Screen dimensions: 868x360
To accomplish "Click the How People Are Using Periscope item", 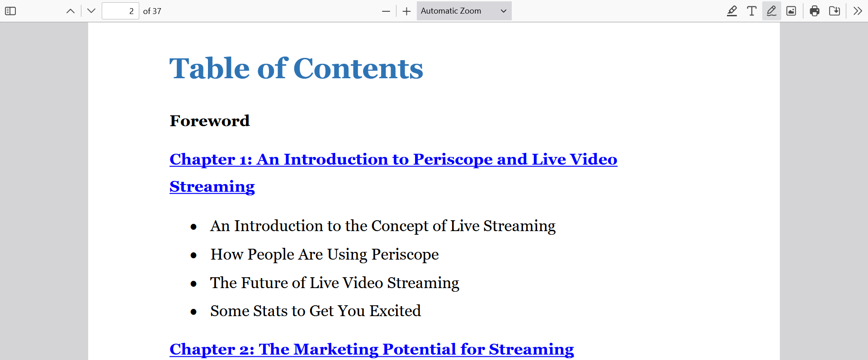I will coord(324,255).
